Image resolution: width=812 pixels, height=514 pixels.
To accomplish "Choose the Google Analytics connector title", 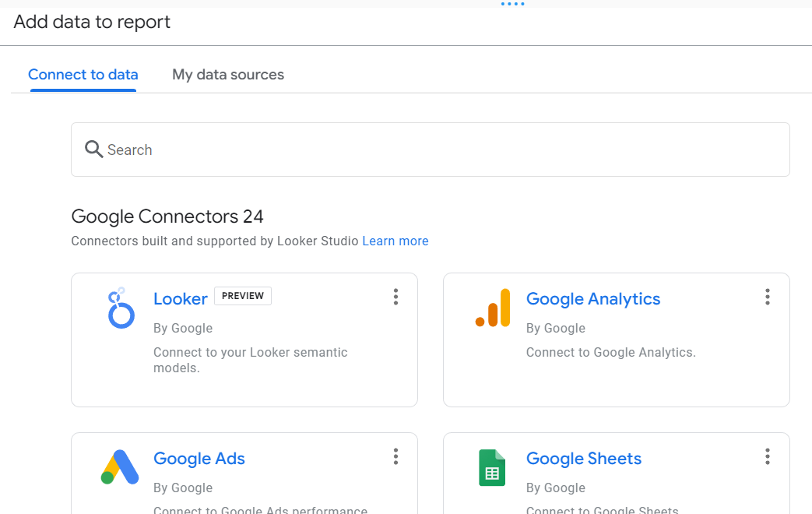I will click(593, 299).
